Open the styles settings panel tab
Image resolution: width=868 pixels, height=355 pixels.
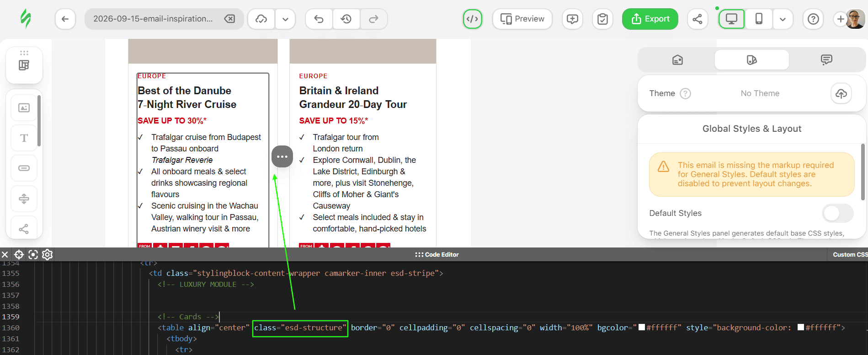click(x=752, y=60)
